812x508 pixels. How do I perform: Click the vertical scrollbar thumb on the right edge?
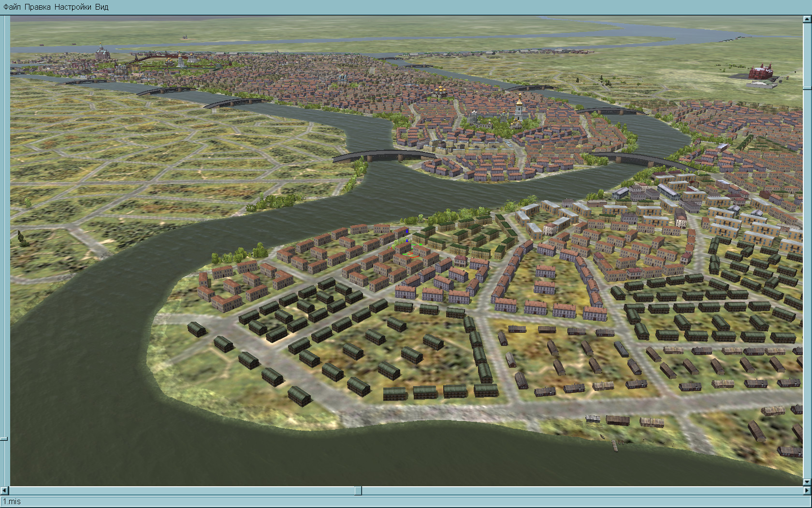click(x=807, y=89)
